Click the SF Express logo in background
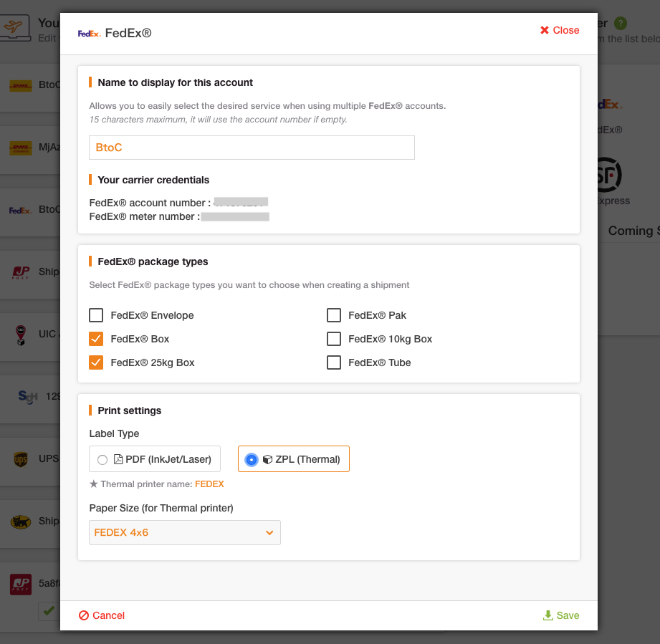This screenshot has width=660, height=644. pyautogui.click(x=609, y=175)
